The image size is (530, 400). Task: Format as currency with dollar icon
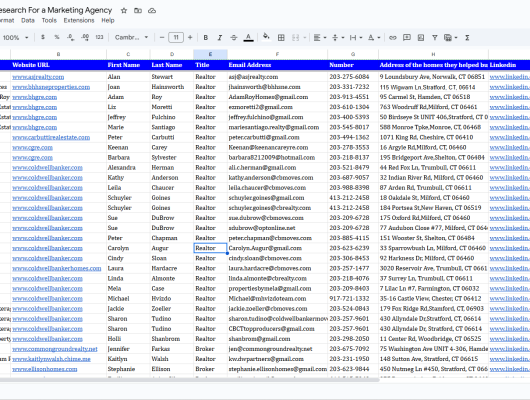click(43, 37)
